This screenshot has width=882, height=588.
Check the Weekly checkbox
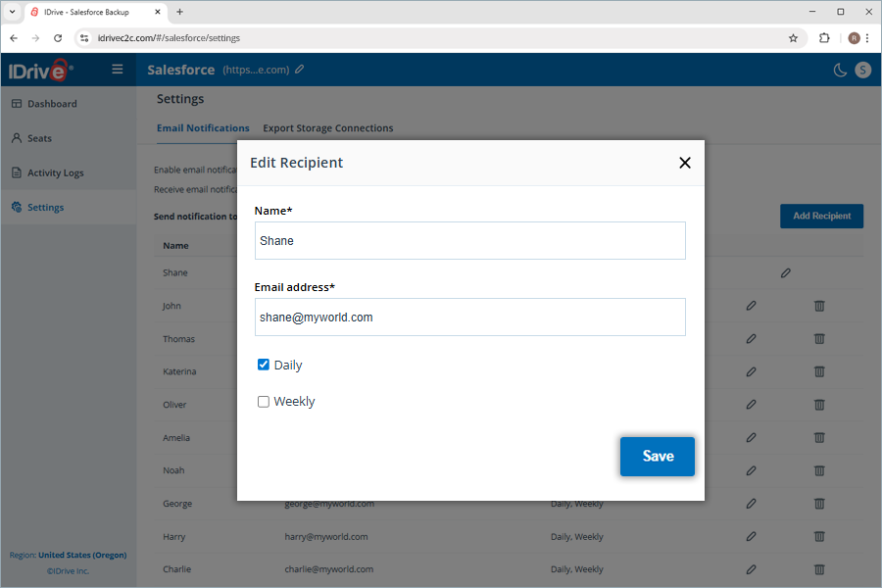click(264, 402)
